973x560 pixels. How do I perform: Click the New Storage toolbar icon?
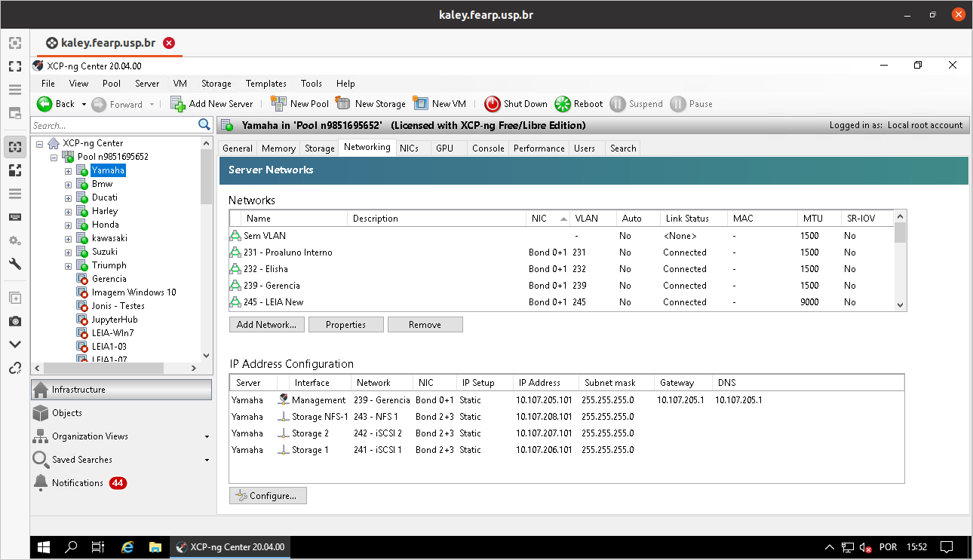click(343, 104)
